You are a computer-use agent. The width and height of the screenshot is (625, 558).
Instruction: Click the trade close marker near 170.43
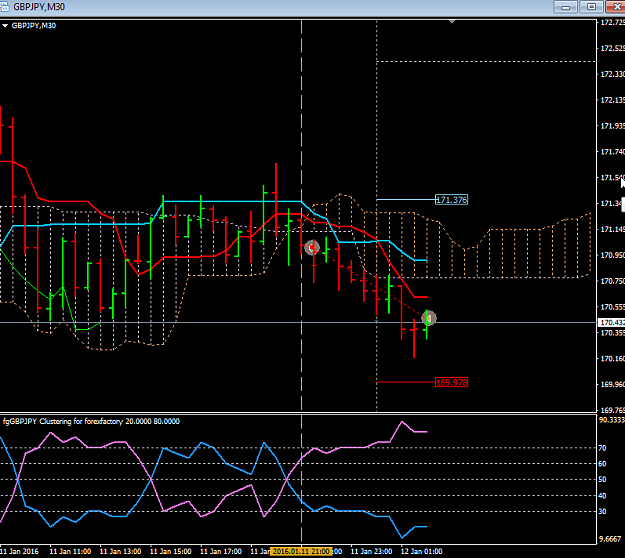(429, 318)
